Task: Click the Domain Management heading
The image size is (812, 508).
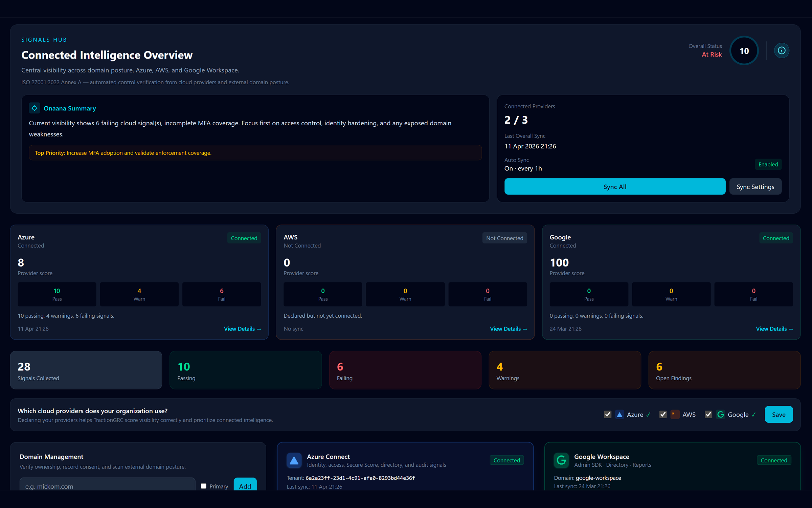Action: click(51, 457)
